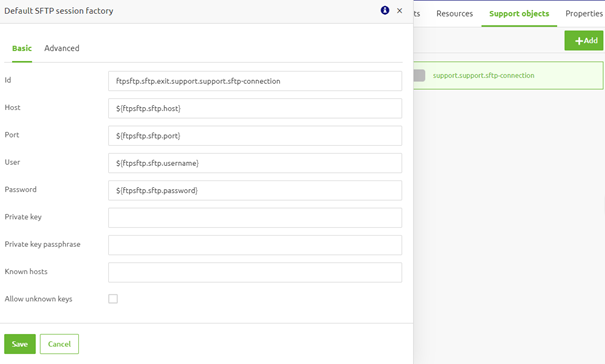Focus the Password input field

point(255,190)
